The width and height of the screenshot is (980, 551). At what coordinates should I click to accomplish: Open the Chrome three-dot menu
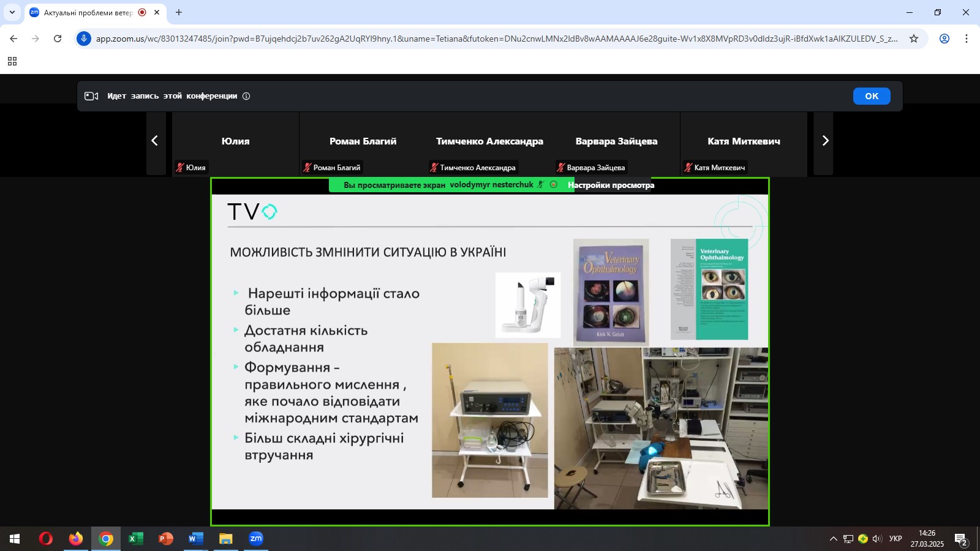click(x=967, y=39)
